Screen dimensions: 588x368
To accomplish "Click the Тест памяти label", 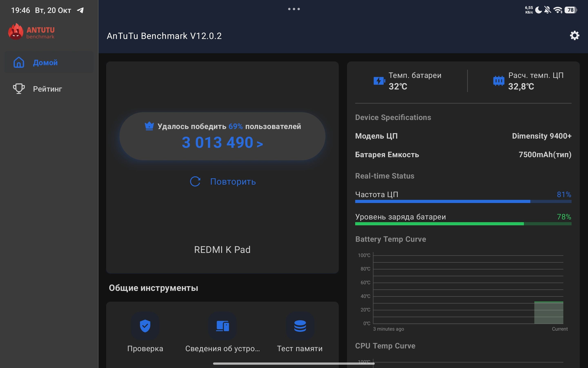I will pyautogui.click(x=300, y=349).
